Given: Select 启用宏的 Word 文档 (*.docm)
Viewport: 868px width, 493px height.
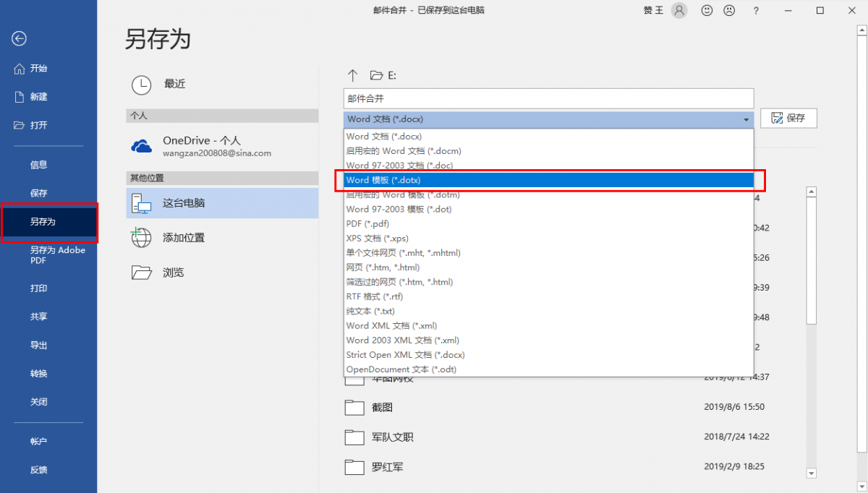Looking at the screenshot, I should click(x=549, y=151).
